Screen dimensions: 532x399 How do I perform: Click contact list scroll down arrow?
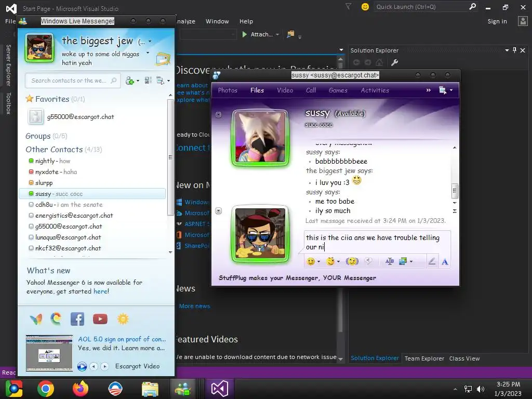[170, 252]
